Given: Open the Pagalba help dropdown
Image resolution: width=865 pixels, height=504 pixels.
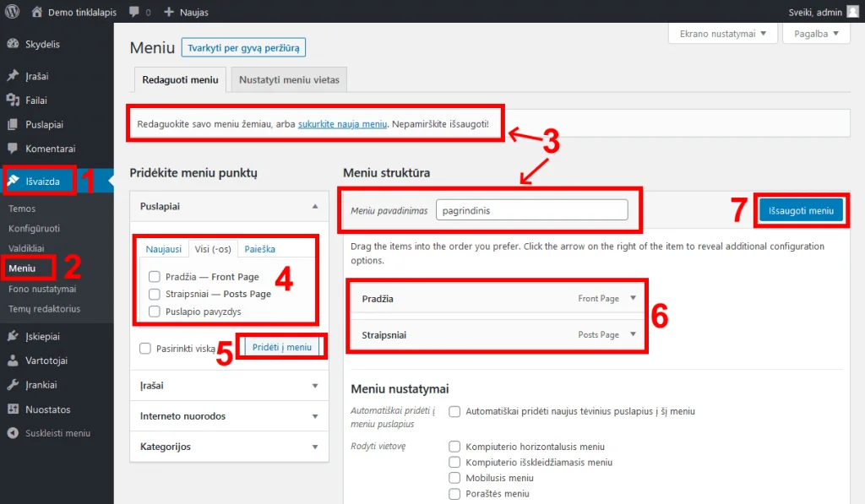Looking at the screenshot, I should [817, 34].
